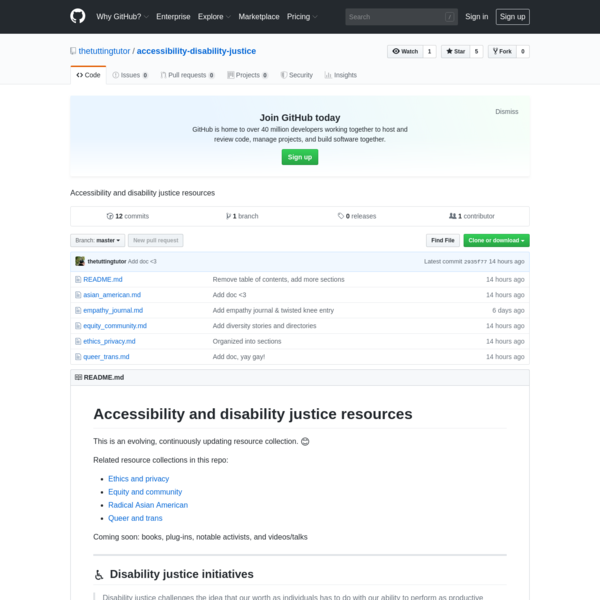600x600 pixels.
Task: Switch to the Insights tab
Action: point(341,75)
